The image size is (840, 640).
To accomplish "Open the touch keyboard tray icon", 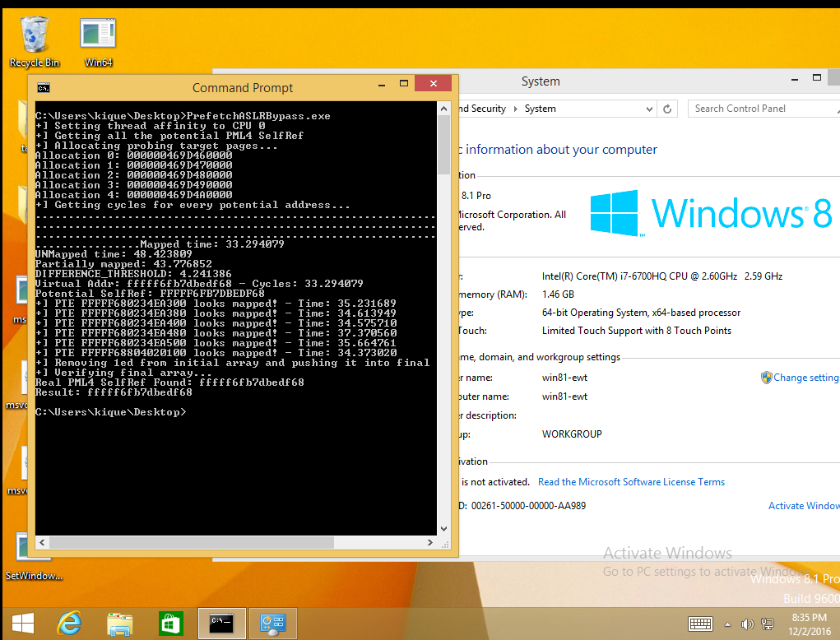I will (700, 624).
